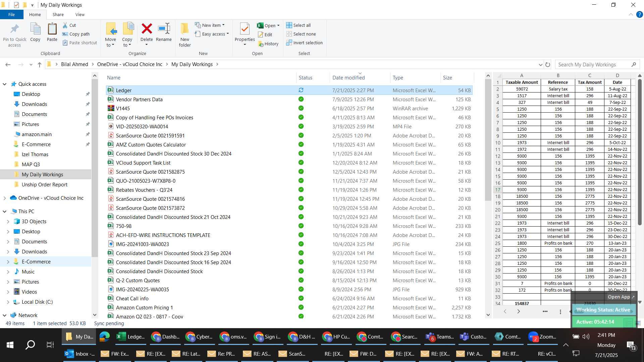Image resolution: width=644 pixels, height=362 pixels.
Task: Switch to the Share ribbon tab
Action: click(58, 14)
